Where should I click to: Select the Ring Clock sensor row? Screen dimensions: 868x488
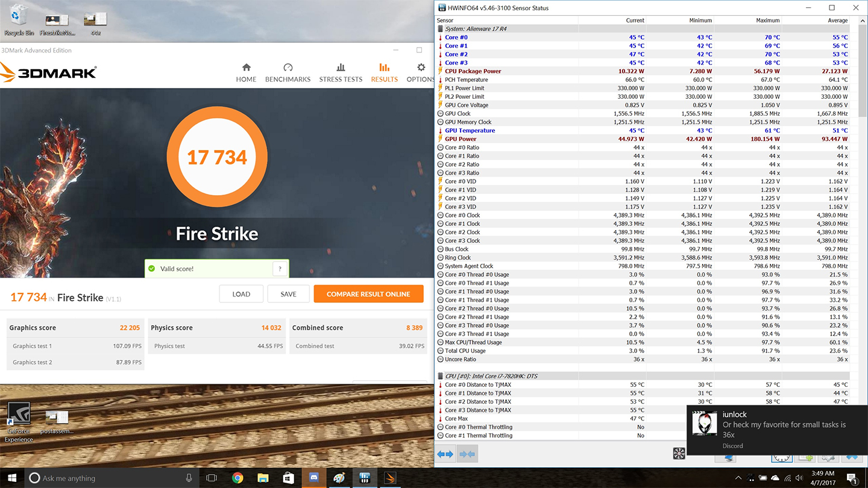click(643, 257)
